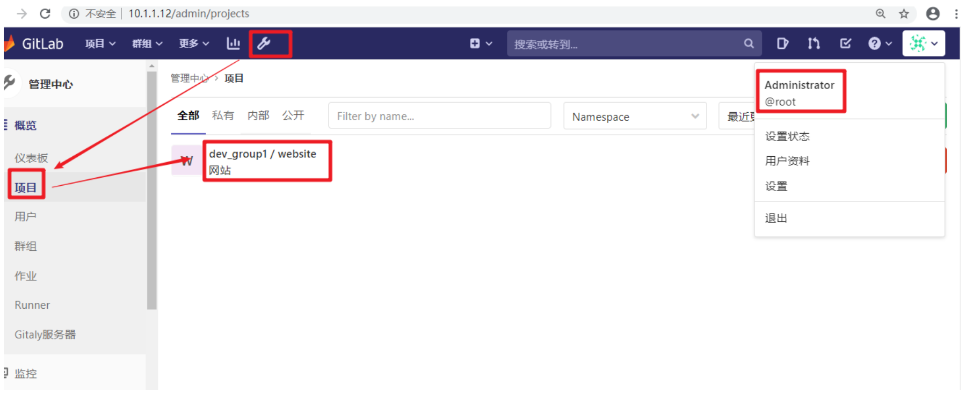The height and width of the screenshot is (400, 980).
Task: Switch to the 公开 tab
Action: [293, 115]
